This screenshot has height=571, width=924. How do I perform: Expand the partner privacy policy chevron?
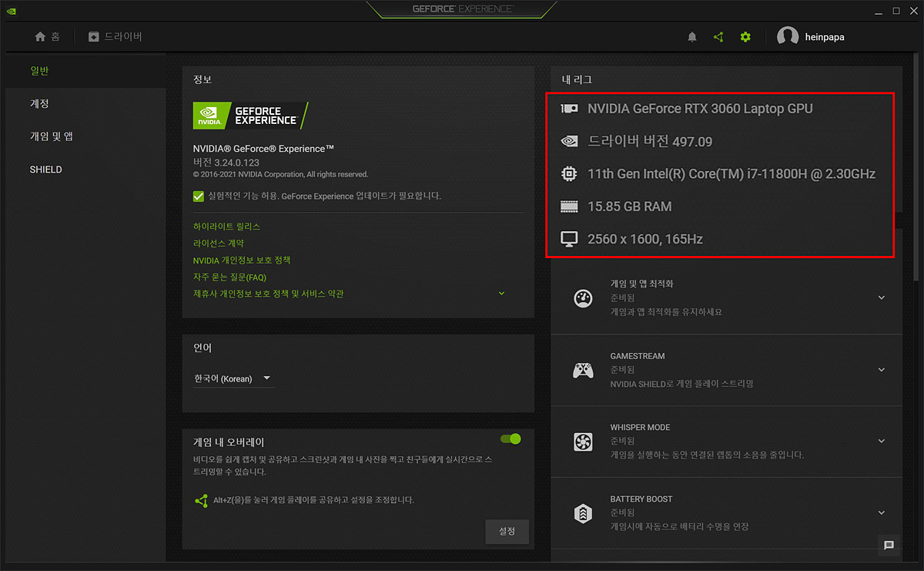click(x=501, y=294)
